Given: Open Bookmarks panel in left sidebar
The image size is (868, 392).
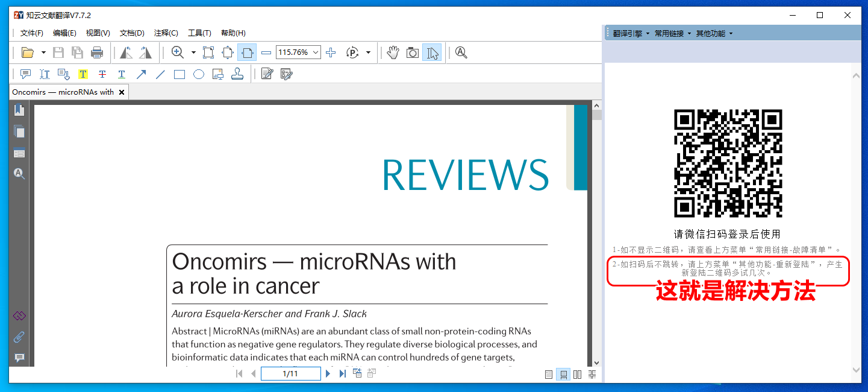Looking at the screenshot, I should coord(19,110).
